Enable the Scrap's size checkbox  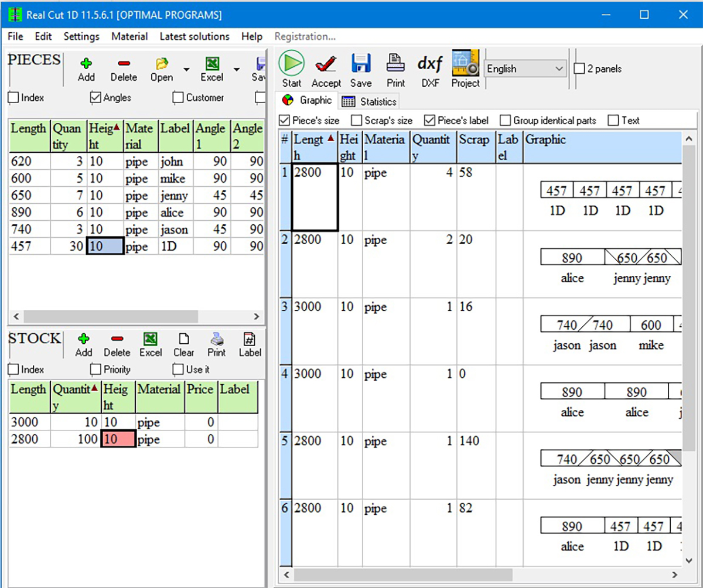pos(356,121)
